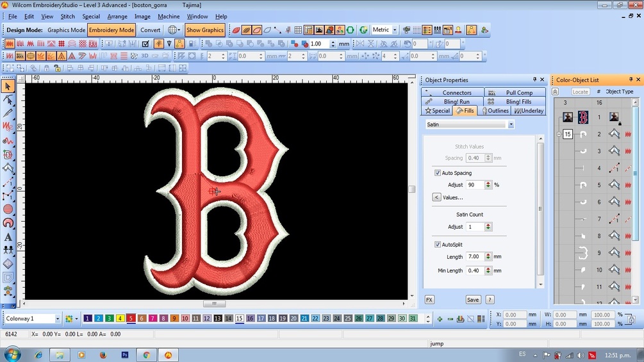The image size is (644, 362).
Task: Click the red filled circle shape tool
Action: [8, 209]
